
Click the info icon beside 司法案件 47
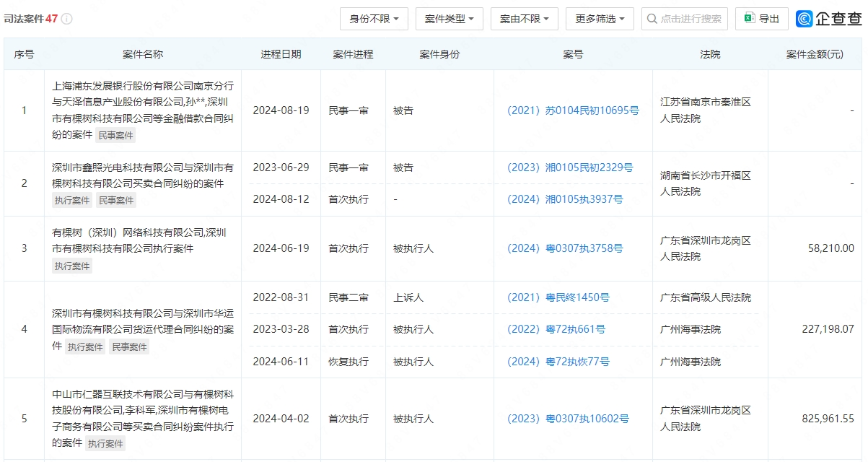(66, 19)
